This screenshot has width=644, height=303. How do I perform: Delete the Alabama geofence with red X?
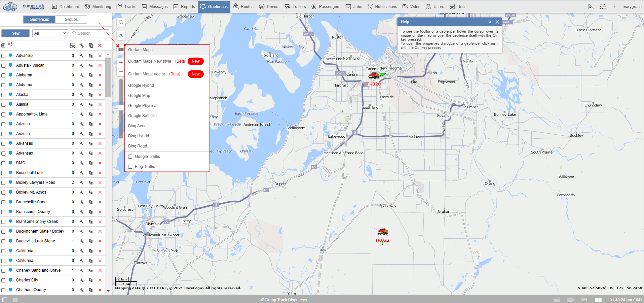(x=100, y=75)
